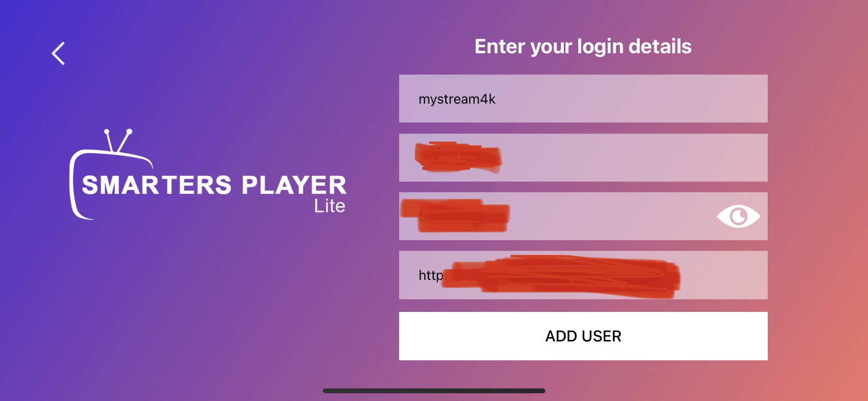Select the field containing mystream4k
The image size is (868, 401).
click(583, 98)
